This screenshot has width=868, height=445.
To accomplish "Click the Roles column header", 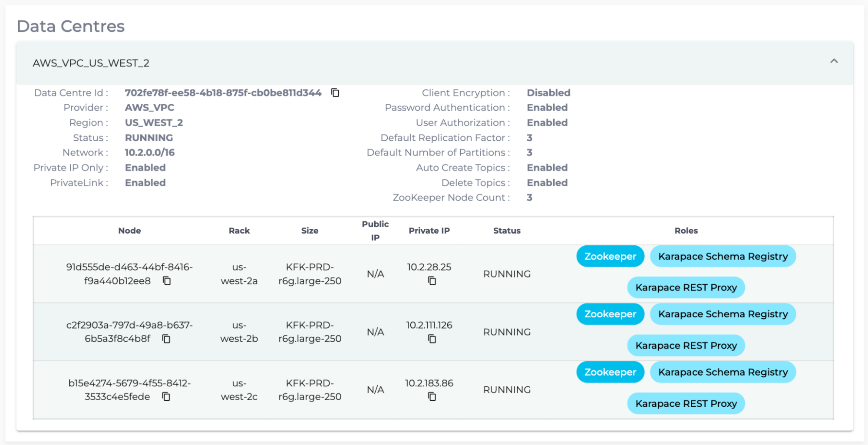I will tap(686, 231).
